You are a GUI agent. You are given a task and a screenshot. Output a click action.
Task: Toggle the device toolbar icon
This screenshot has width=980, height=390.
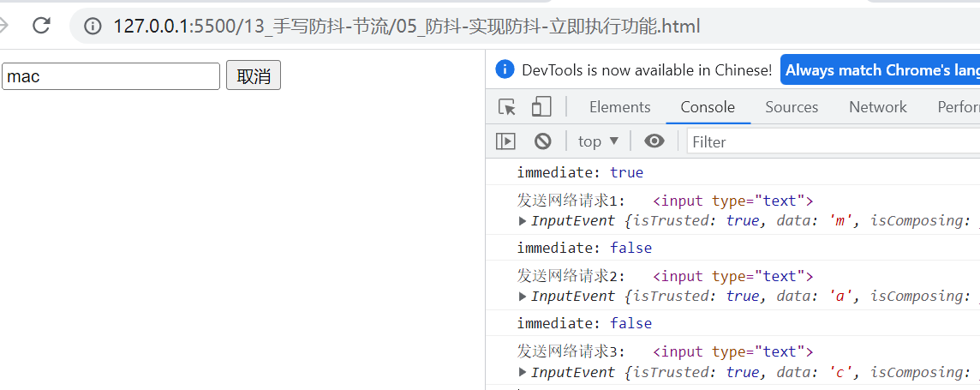[x=541, y=107]
